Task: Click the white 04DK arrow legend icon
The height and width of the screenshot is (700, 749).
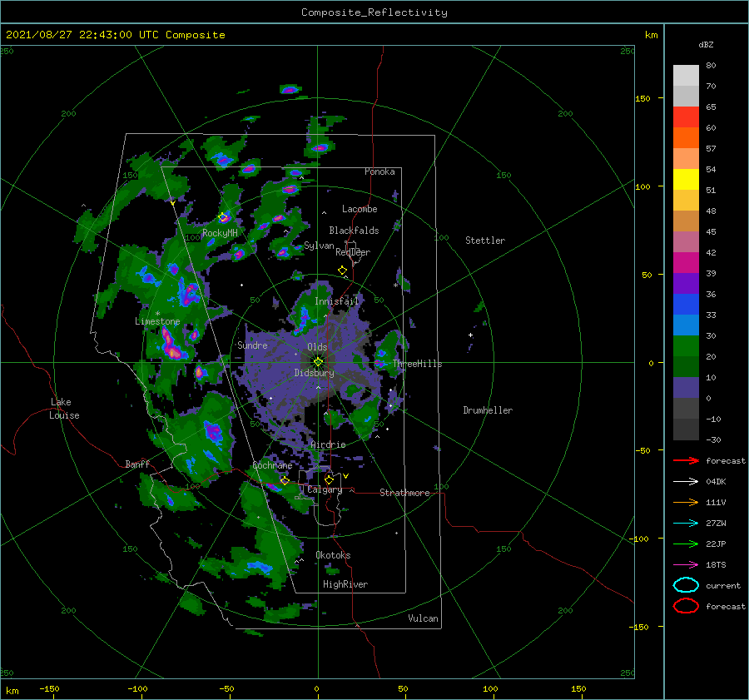Action: pyautogui.click(x=686, y=482)
